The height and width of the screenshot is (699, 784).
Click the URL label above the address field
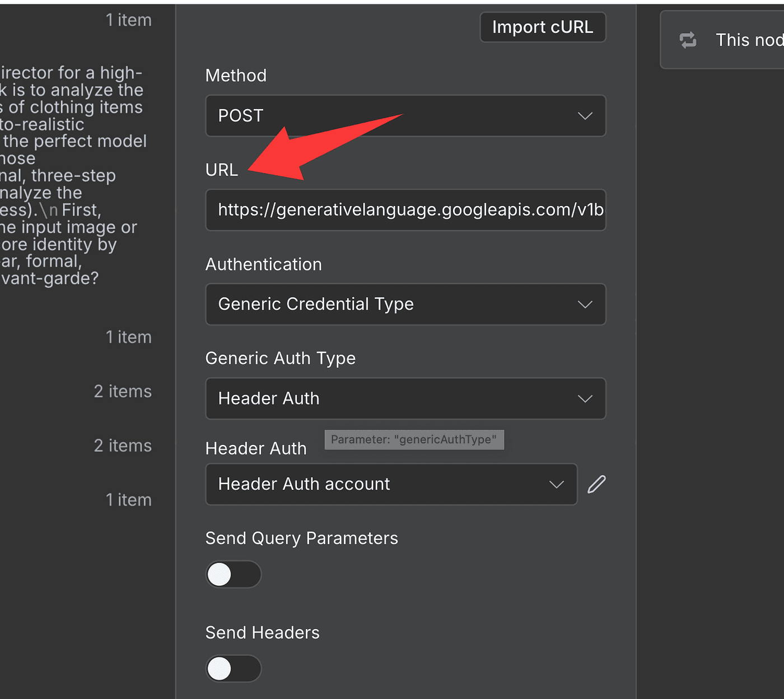221,170
